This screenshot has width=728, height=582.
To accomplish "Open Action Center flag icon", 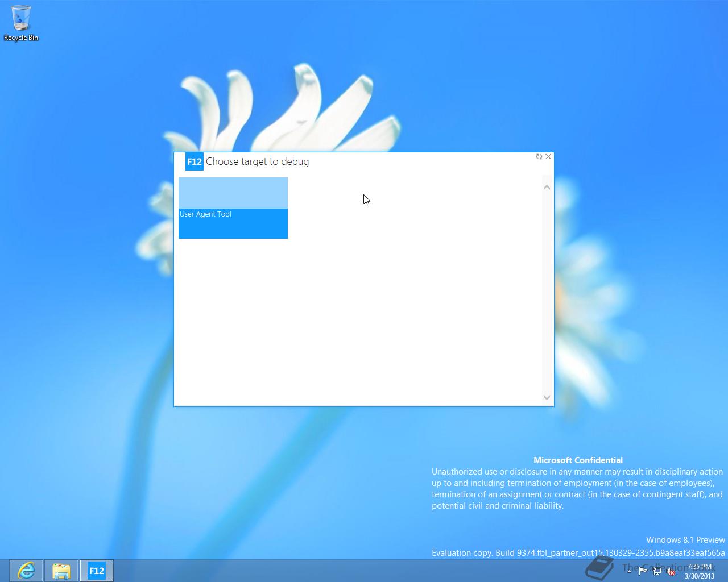I will click(643, 571).
